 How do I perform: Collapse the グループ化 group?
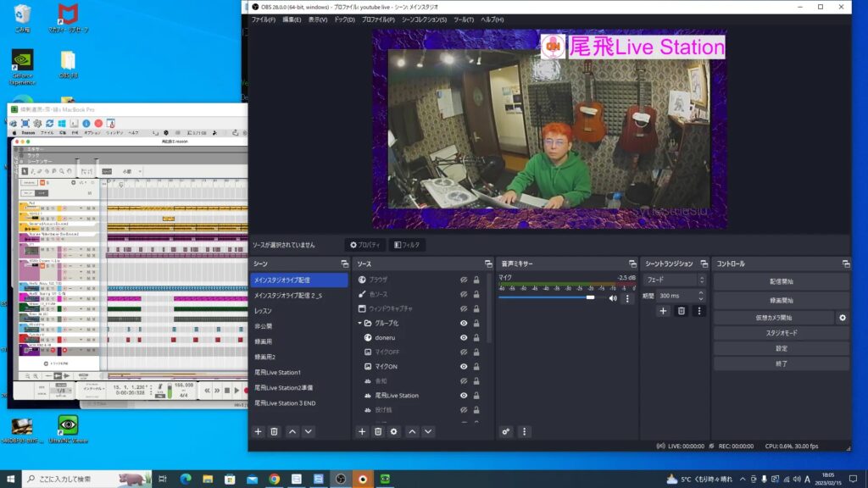[359, 323]
